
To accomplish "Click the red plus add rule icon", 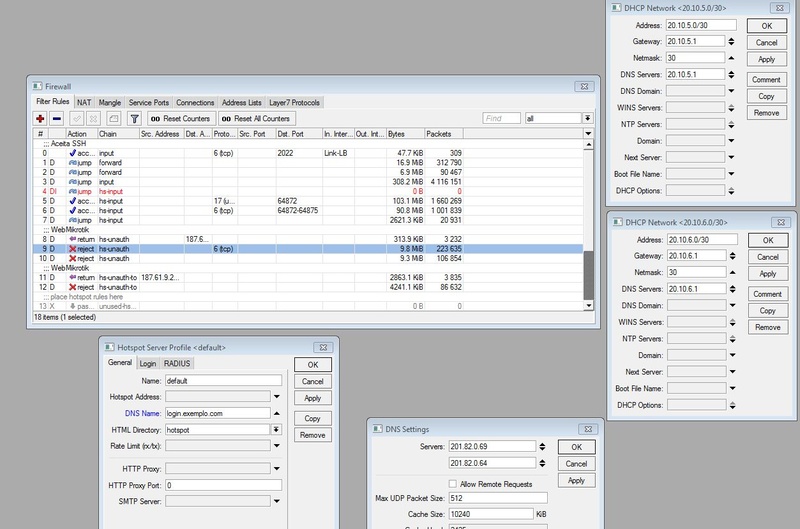I will pos(41,118).
